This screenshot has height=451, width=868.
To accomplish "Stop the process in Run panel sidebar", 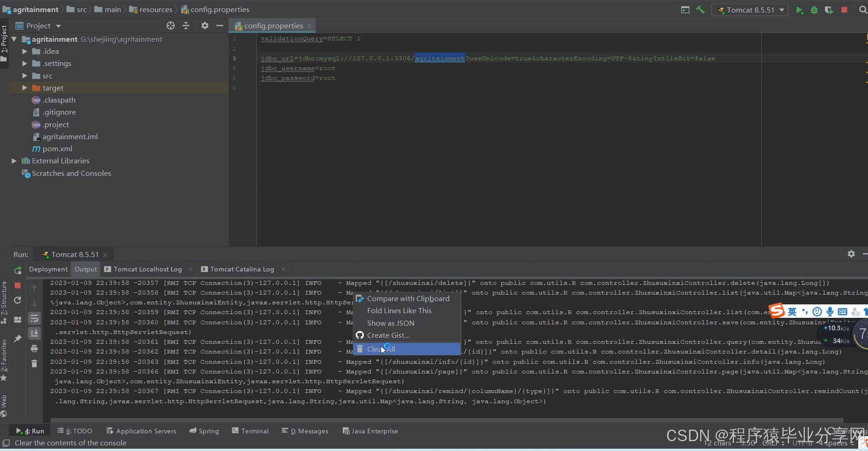I will pos(18,285).
